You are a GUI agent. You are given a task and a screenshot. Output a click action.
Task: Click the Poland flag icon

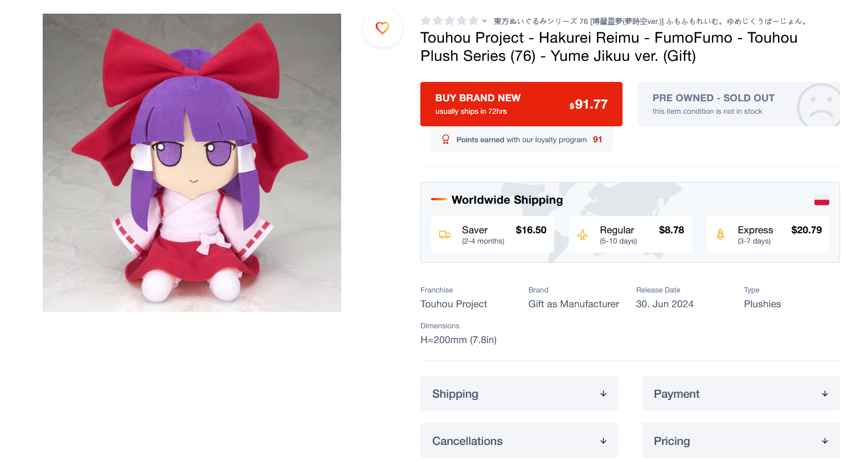coord(821,200)
